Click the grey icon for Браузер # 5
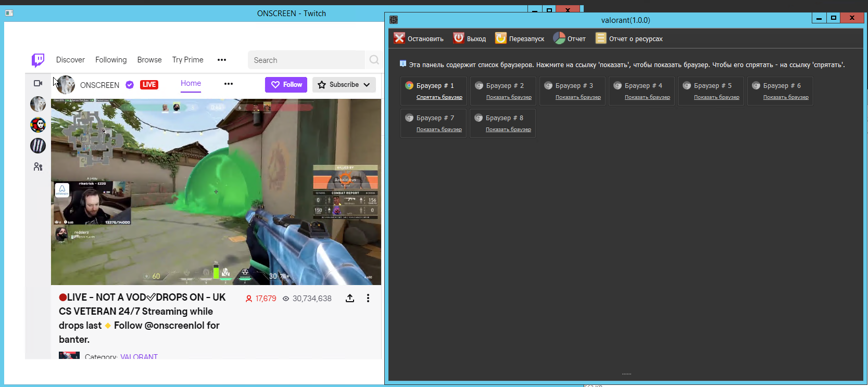Image resolution: width=868 pixels, height=387 pixels. point(686,85)
